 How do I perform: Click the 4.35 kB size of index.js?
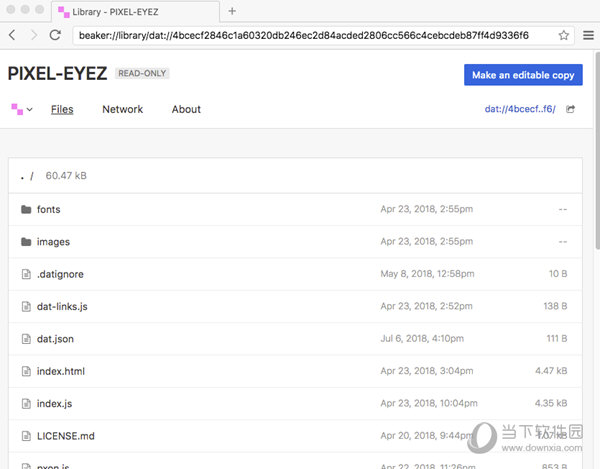point(551,403)
